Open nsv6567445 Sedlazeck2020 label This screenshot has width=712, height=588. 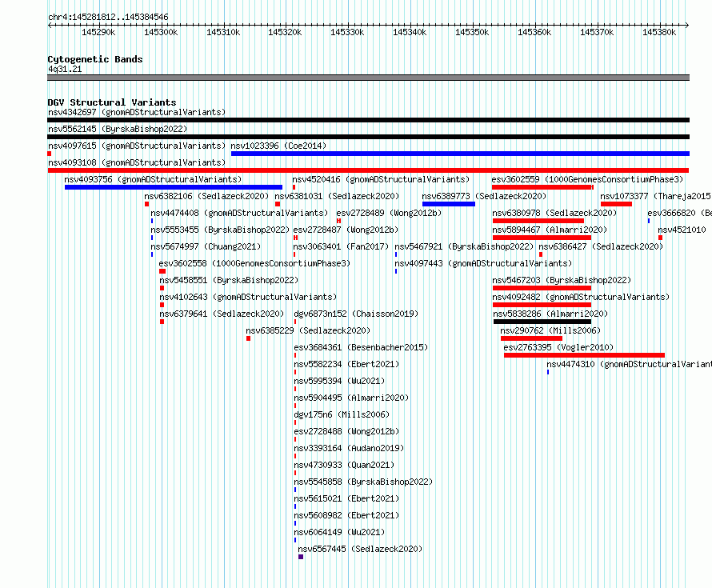[360, 549]
